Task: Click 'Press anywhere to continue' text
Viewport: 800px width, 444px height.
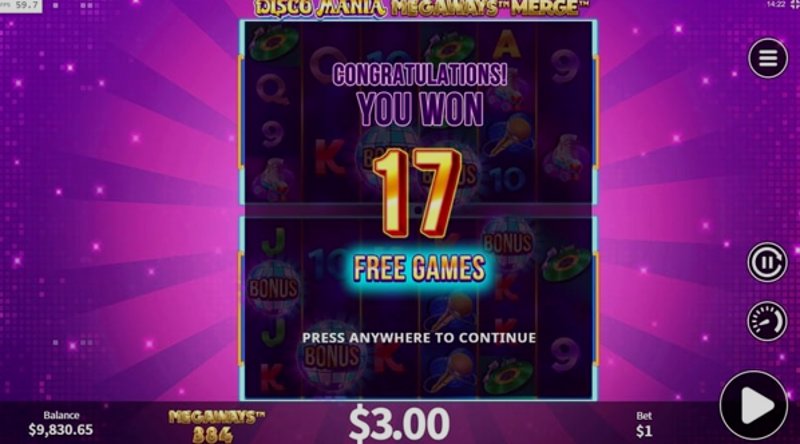Action: 419,338
